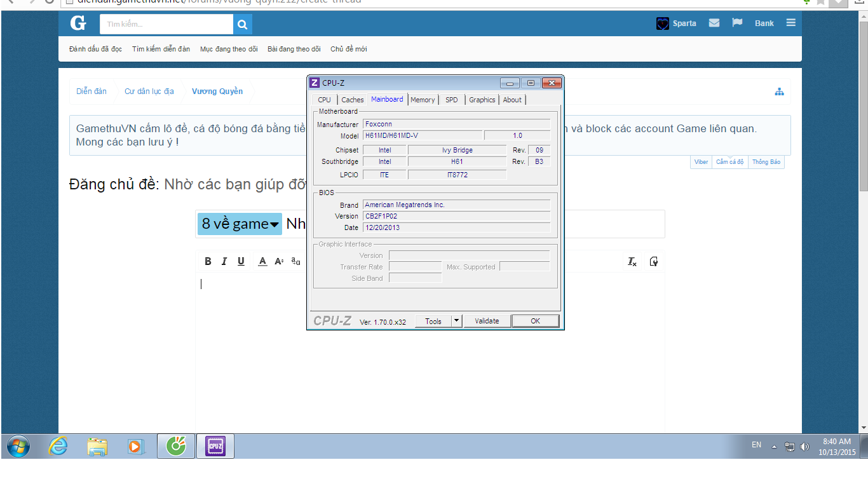
Task: Open the About tab
Action: click(512, 100)
